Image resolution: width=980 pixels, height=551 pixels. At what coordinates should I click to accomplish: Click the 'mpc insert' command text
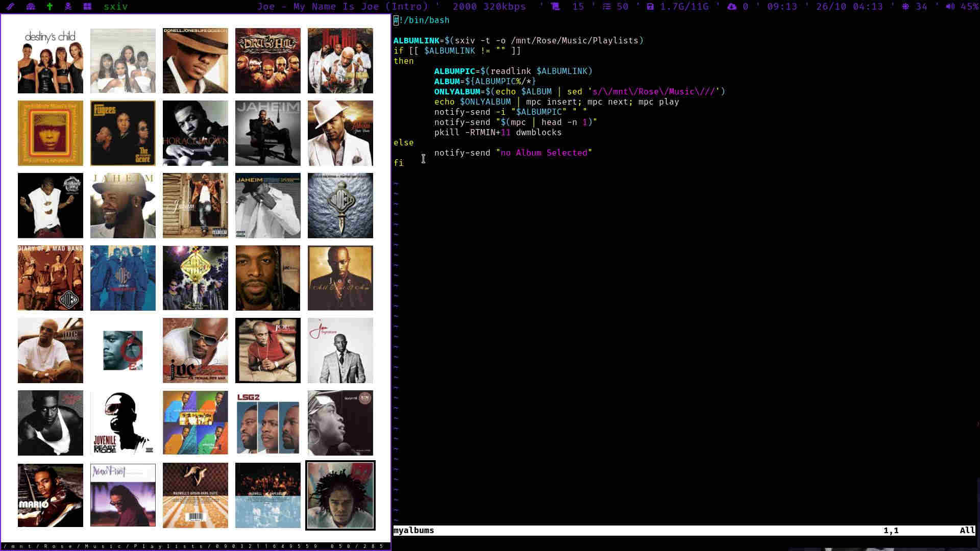coord(552,102)
